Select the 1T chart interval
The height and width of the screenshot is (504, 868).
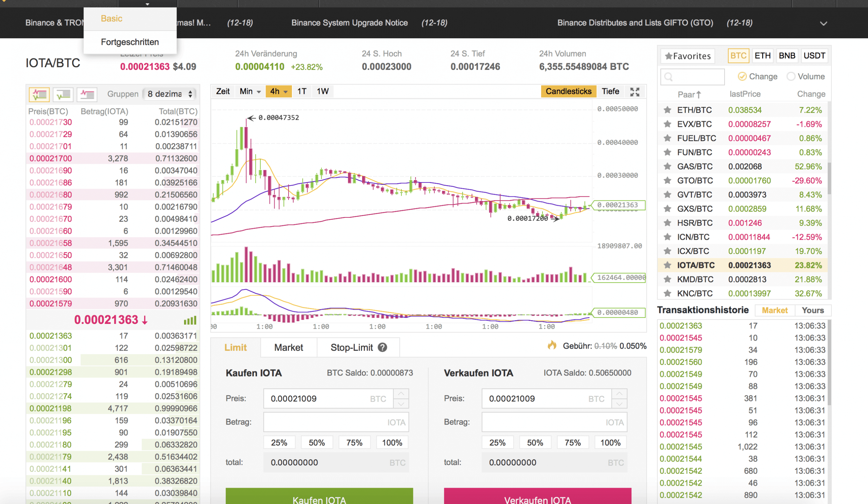[302, 91]
